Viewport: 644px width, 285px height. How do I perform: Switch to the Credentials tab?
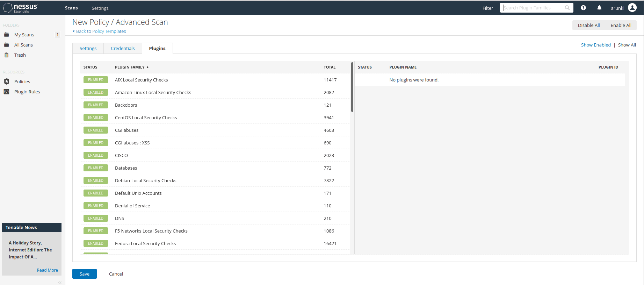123,48
